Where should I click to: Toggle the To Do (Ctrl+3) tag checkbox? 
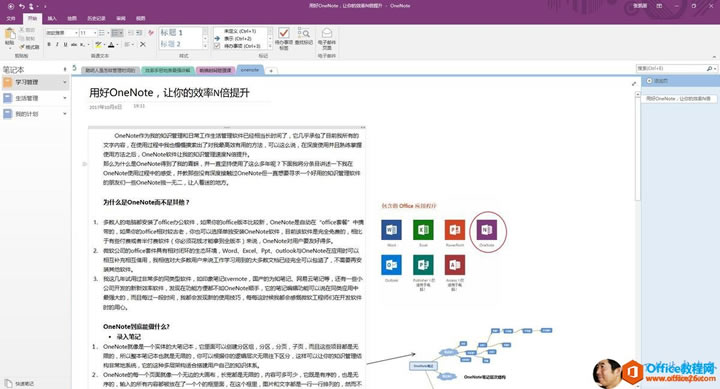[x=217, y=46]
